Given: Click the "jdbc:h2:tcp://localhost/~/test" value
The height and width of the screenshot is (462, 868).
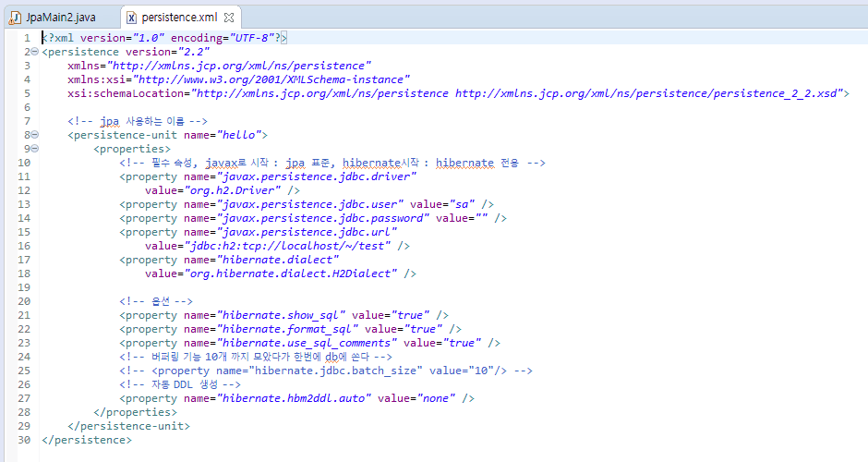Looking at the screenshot, I should pyautogui.click(x=288, y=246).
